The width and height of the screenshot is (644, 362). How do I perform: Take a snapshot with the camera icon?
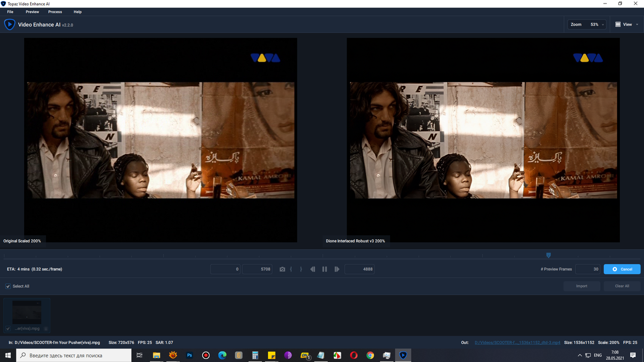(x=282, y=269)
